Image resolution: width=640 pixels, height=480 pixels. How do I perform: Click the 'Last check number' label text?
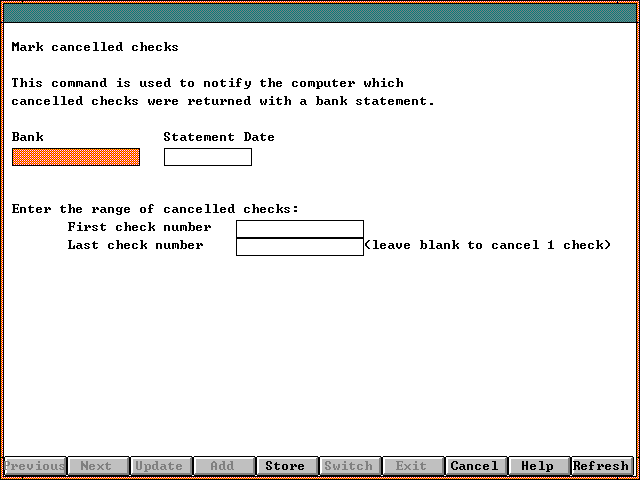click(135, 245)
